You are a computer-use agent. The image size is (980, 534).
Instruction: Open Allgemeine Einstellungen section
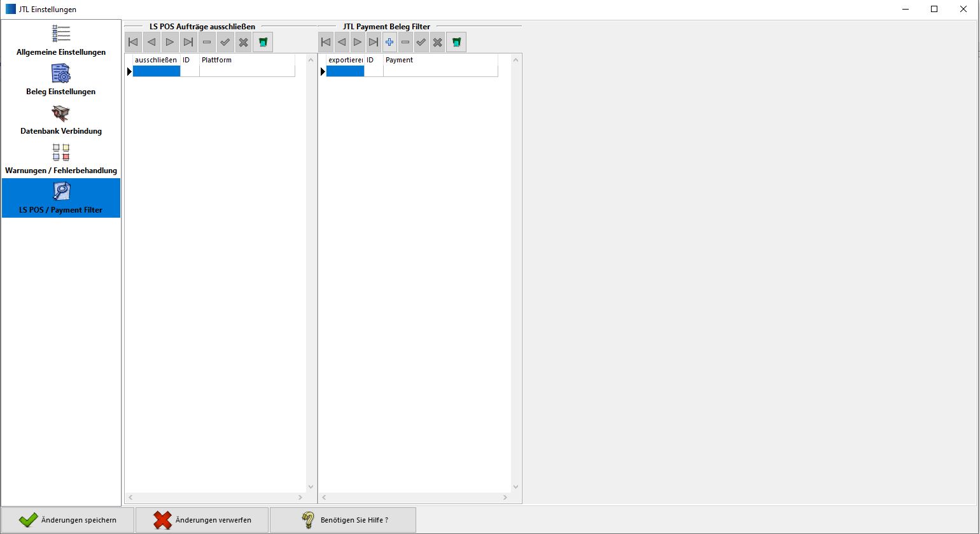point(61,41)
